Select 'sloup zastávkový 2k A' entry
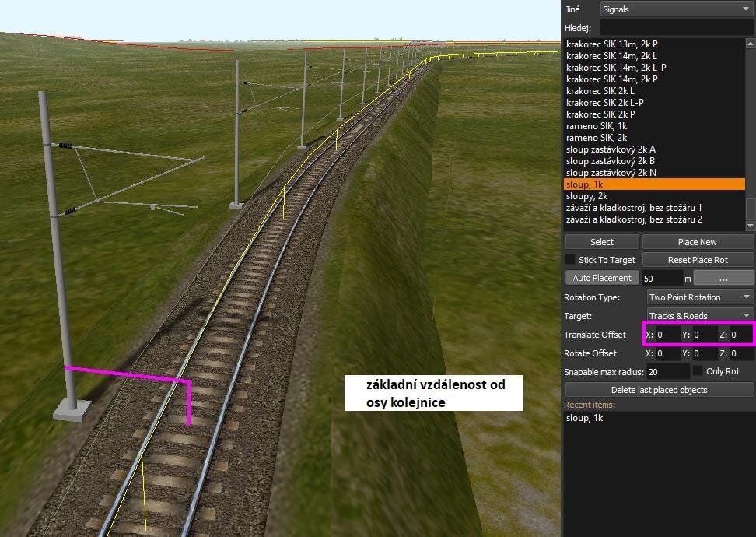Viewport: 756px width, 537px height. pos(611,149)
